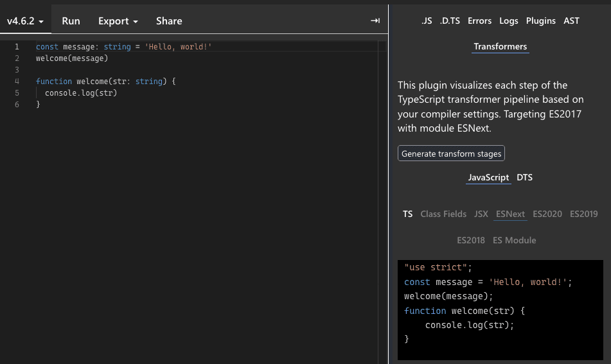Screen dimensions: 611x364
Task: Switch to the .D.TS tab
Action: click(450, 21)
